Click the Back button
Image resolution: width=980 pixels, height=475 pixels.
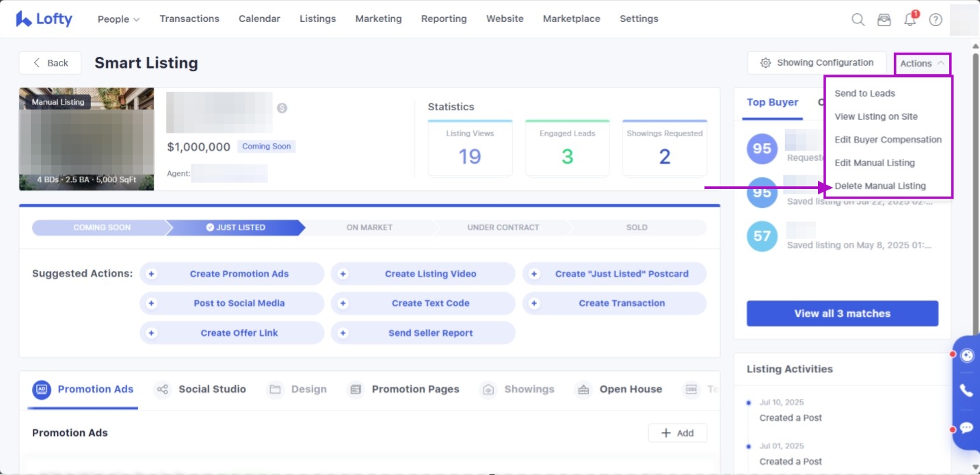(x=50, y=63)
